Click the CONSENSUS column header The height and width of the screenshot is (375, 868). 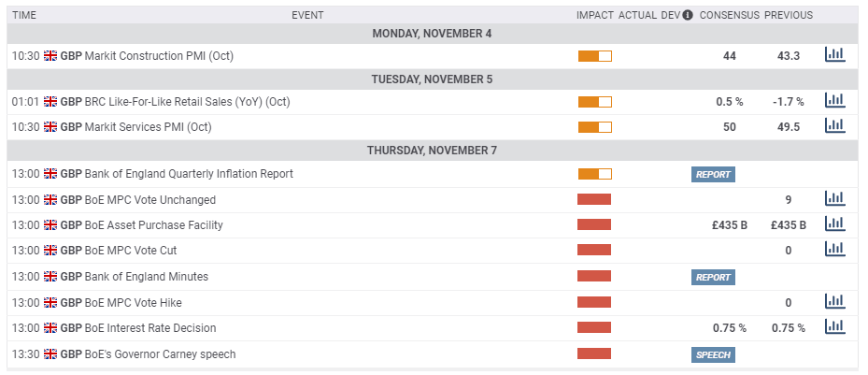pyautogui.click(x=729, y=15)
